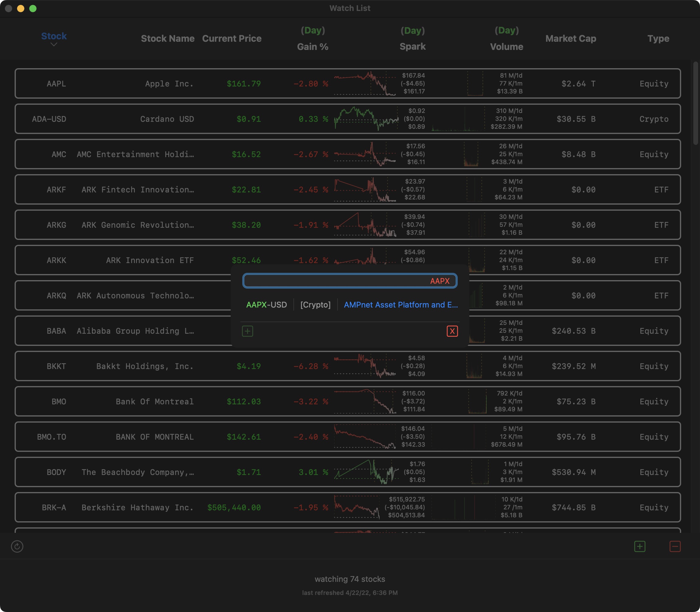Click the [Crypto] type label in result
The width and height of the screenshot is (700, 612).
(315, 305)
